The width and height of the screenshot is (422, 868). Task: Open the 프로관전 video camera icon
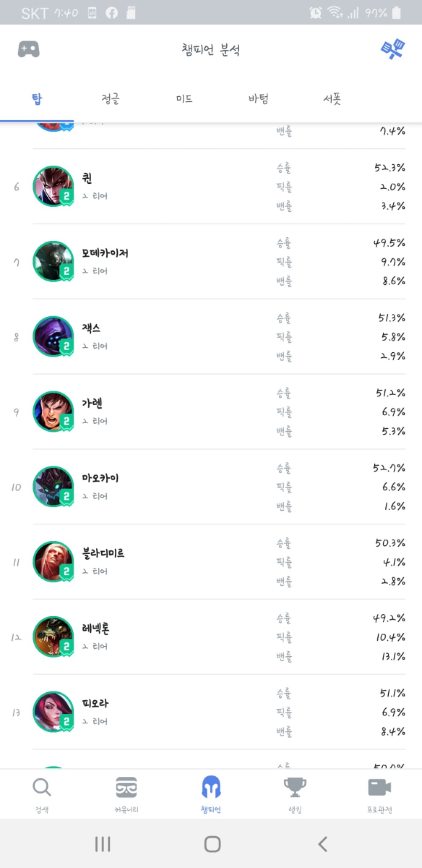point(379,787)
